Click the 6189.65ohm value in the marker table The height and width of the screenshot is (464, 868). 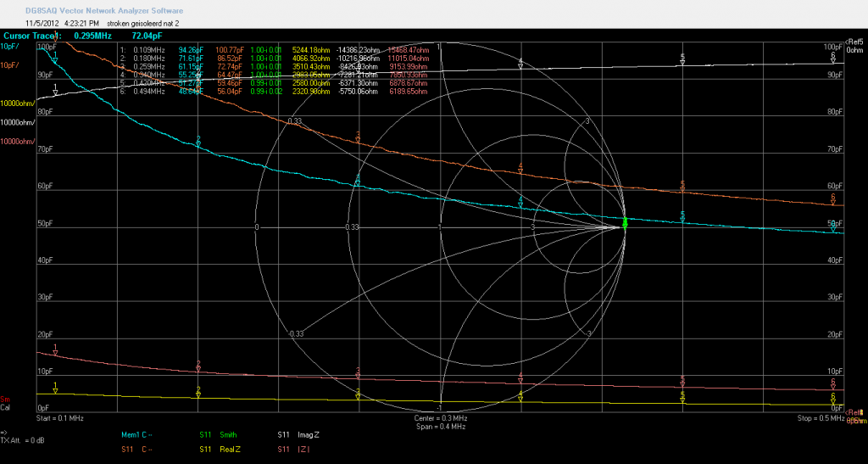(409, 92)
